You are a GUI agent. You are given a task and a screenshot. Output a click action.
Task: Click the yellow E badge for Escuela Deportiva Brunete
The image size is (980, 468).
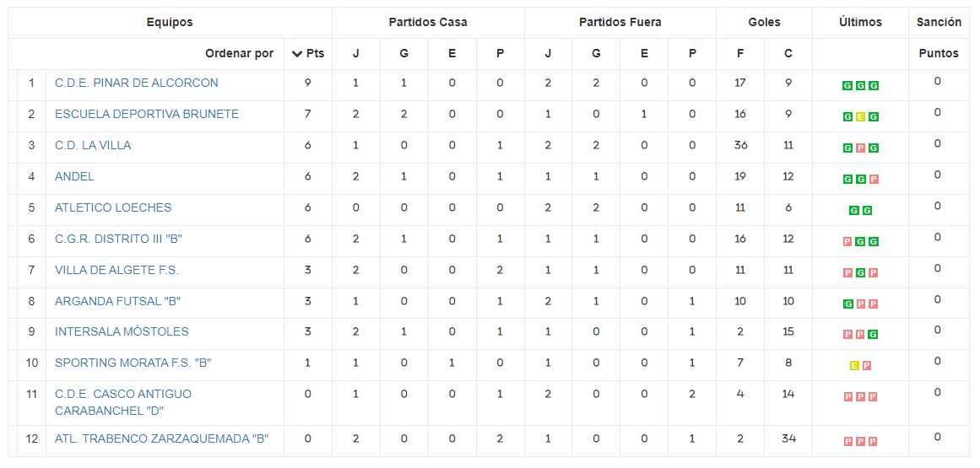click(860, 117)
